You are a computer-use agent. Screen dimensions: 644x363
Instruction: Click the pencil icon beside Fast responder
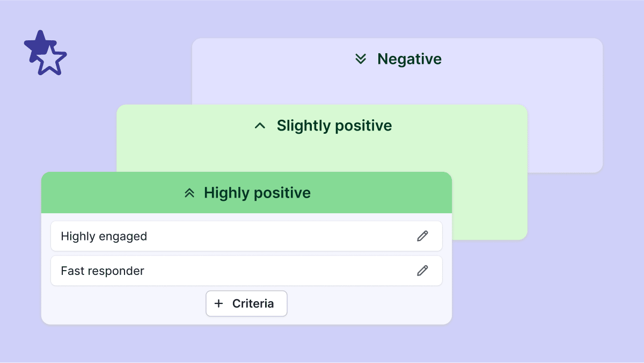tap(423, 271)
